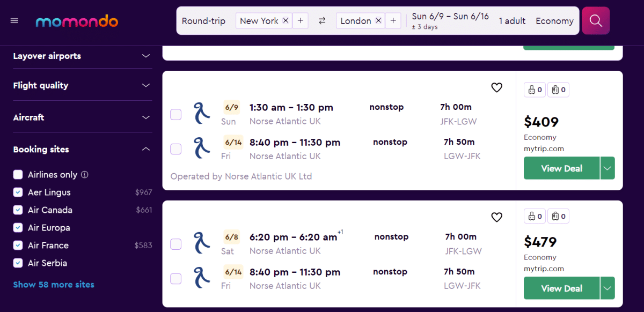Open the Round-trip trip type selector
This screenshot has height=312, width=644.
click(203, 20)
